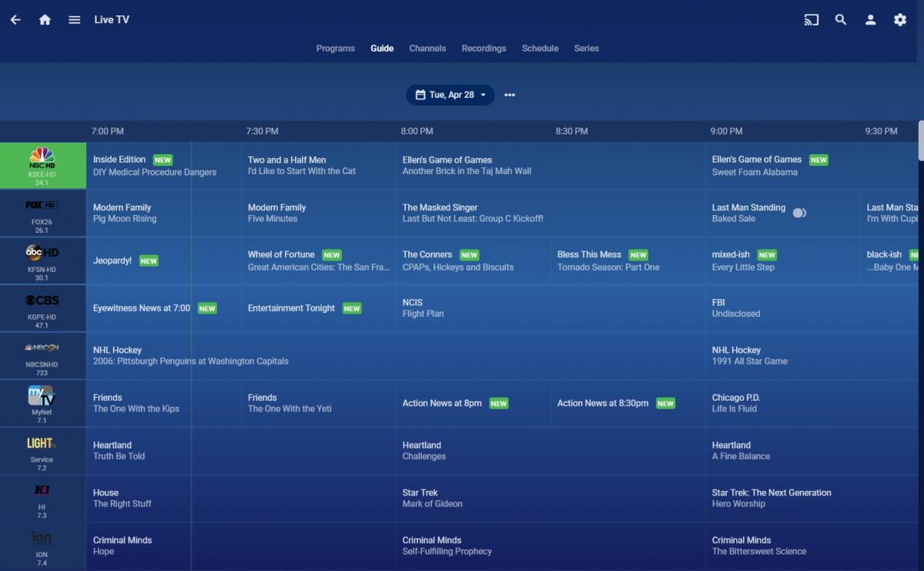924x571 pixels.
Task: Open the user profile icon
Action: coord(870,20)
